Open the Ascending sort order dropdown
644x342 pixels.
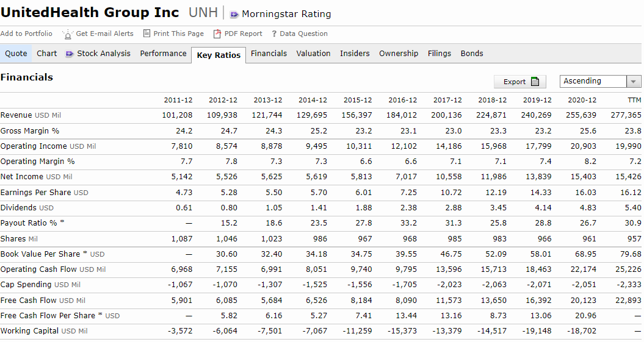pyautogui.click(x=600, y=81)
